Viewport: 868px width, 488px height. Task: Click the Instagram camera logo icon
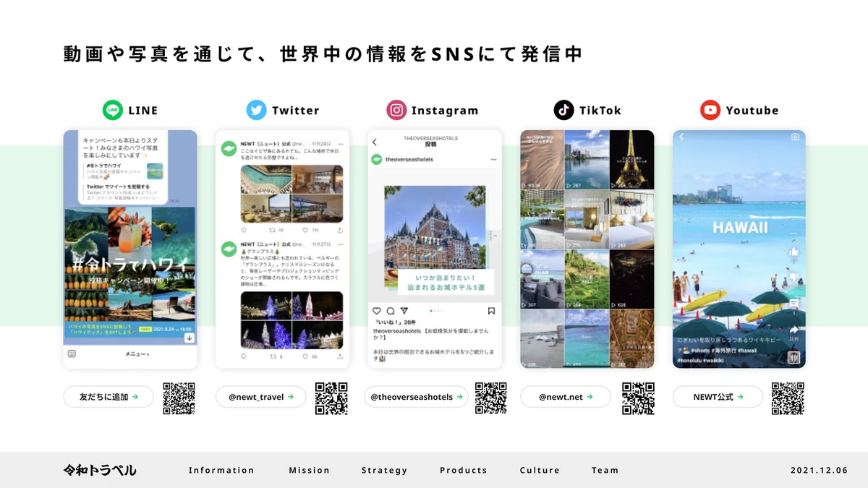click(396, 110)
